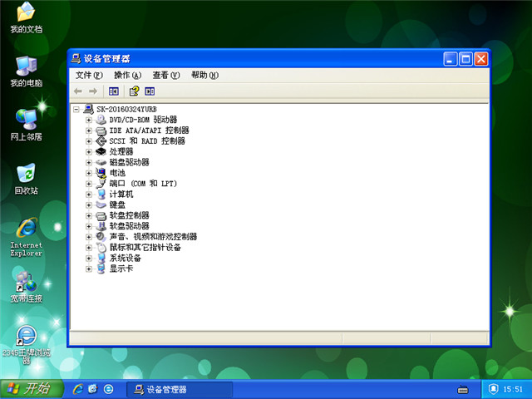
Task: Click the sound speaker icon beside 声音、视频
Action: [x=101, y=237]
